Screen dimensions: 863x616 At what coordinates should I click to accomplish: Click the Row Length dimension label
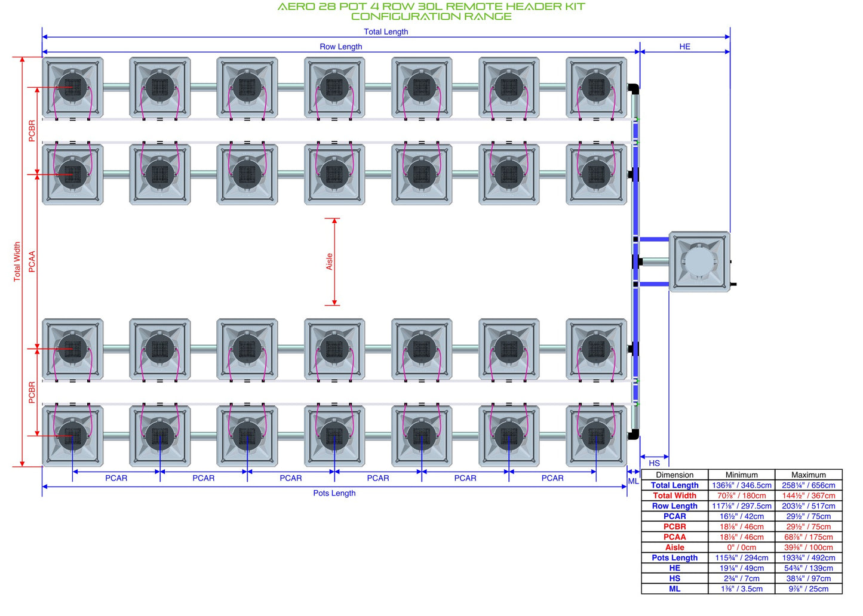(340, 47)
